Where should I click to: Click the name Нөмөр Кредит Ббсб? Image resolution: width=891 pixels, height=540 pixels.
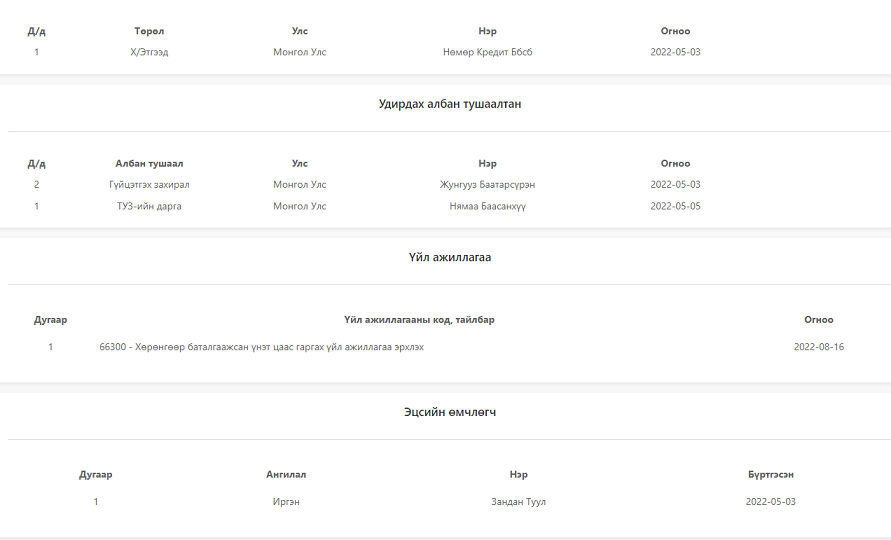[x=487, y=52]
